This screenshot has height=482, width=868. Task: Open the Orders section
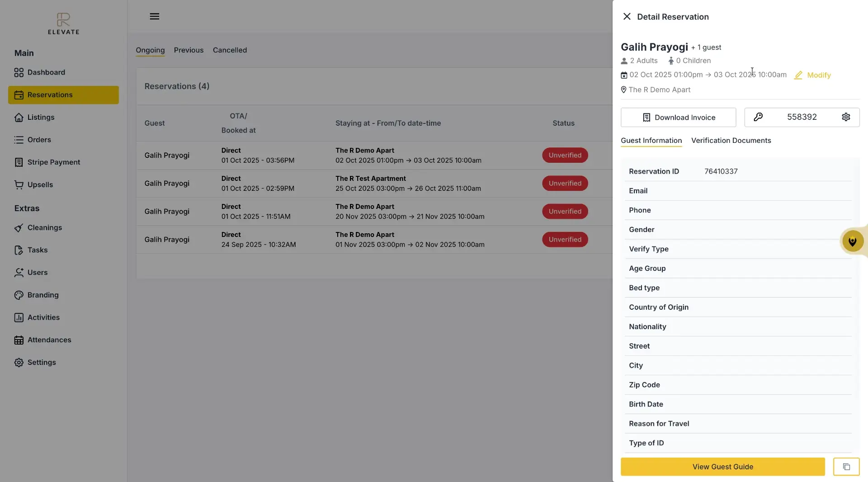coord(39,140)
